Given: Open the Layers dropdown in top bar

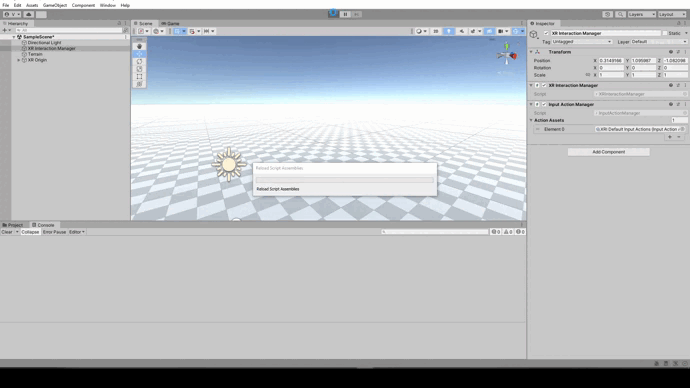Looking at the screenshot, I should coord(642,14).
